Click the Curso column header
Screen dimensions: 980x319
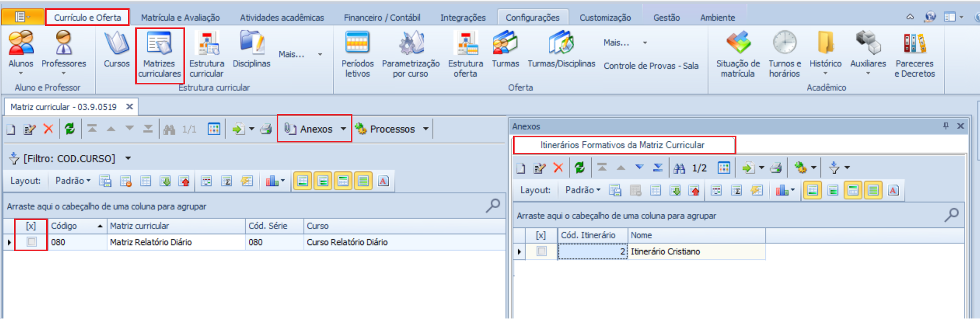click(x=404, y=226)
